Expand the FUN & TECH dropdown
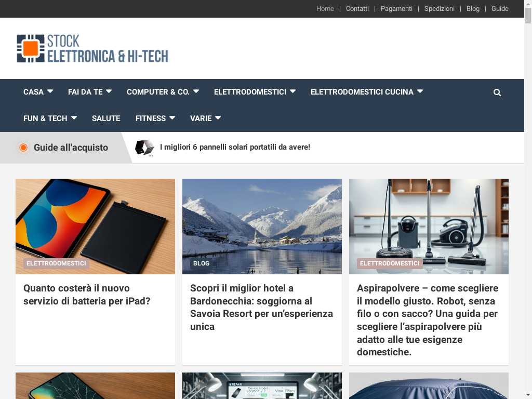This screenshot has width=532, height=399. pyautogui.click(x=50, y=118)
